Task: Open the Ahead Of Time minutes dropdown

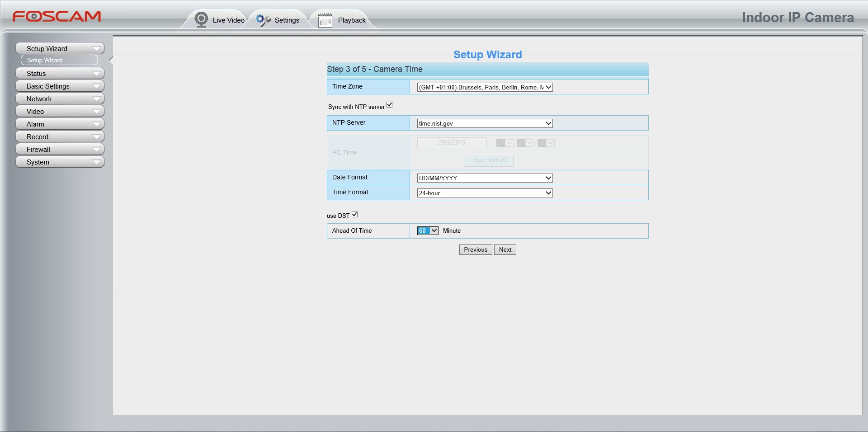Action: (x=428, y=230)
